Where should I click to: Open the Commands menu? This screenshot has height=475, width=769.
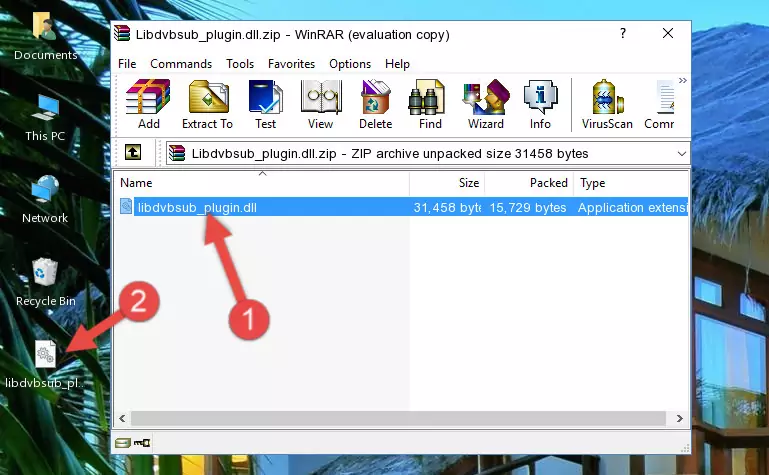tap(181, 64)
